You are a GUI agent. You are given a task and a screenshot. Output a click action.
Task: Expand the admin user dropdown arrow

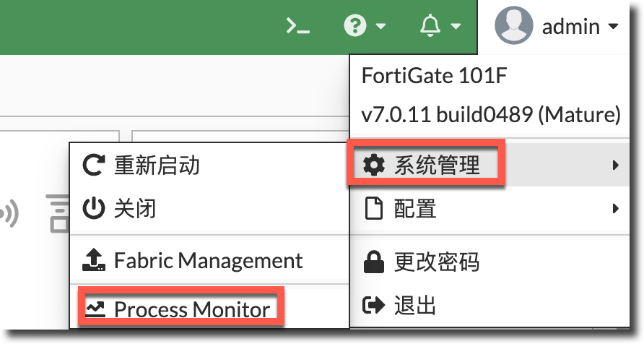coord(613,27)
